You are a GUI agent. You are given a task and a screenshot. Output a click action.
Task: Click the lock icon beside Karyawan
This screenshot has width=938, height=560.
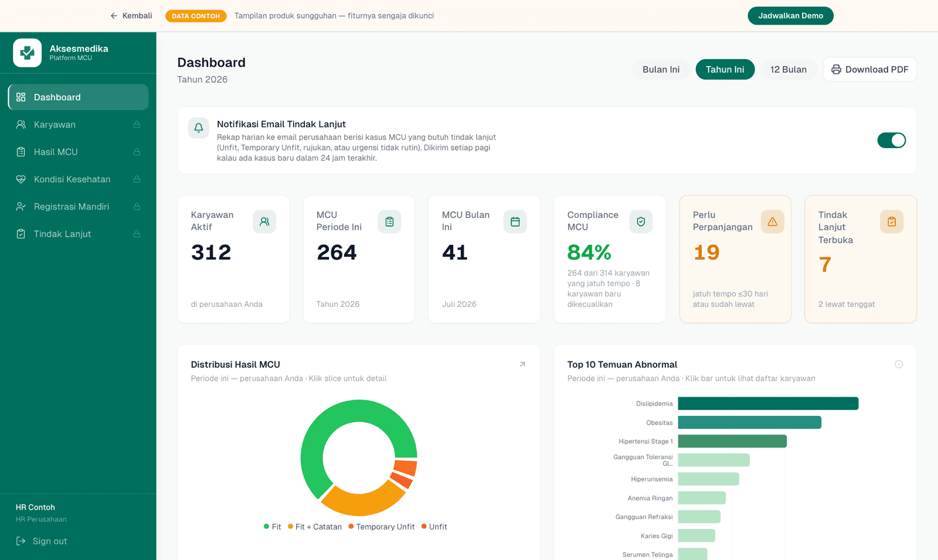(137, 125)
